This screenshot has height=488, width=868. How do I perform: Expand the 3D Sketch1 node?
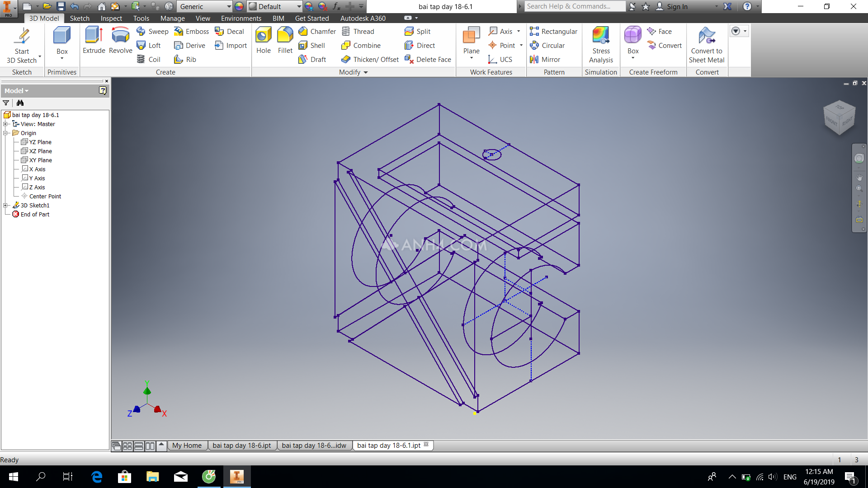[x=5, y=205]
